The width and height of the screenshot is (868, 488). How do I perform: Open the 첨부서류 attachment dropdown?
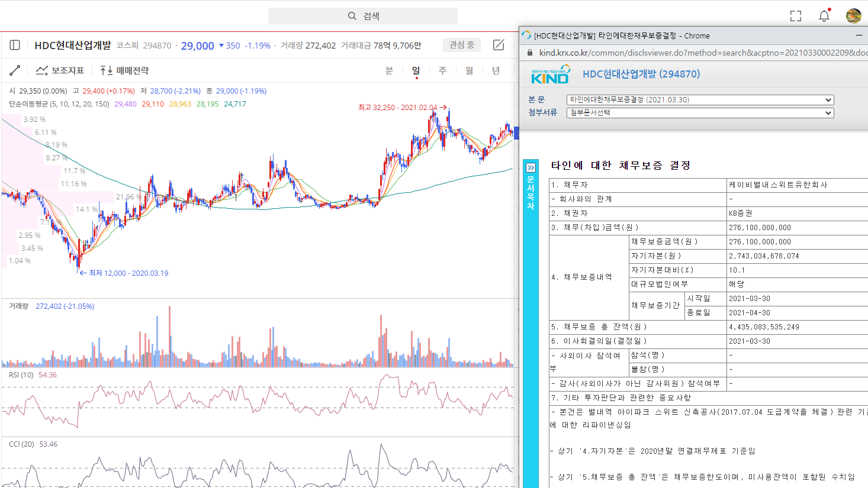click(x=700, y=113)
